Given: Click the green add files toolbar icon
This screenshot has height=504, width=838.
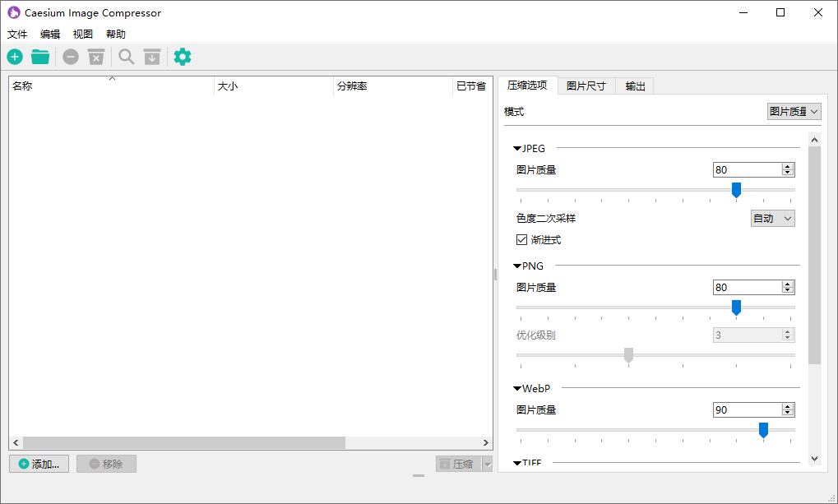Looking at the screenshot, I should (15, 57).
